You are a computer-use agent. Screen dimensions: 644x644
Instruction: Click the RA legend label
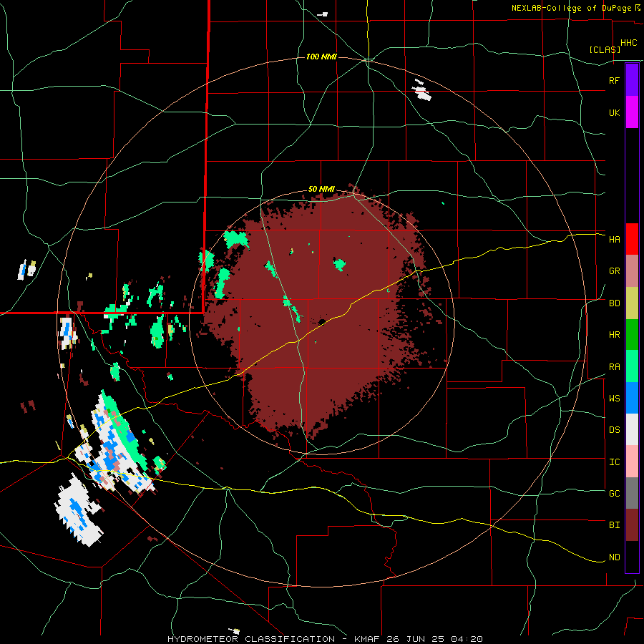pos(614,367)
